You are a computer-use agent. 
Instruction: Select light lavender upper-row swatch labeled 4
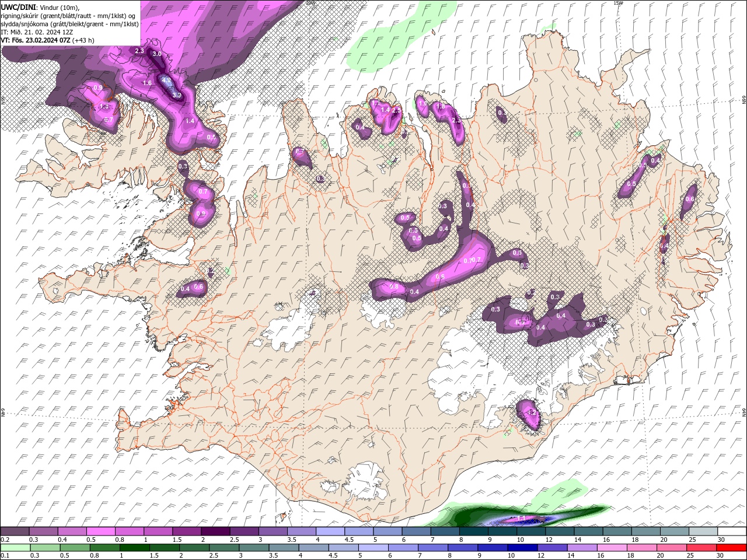click(329, 531)
